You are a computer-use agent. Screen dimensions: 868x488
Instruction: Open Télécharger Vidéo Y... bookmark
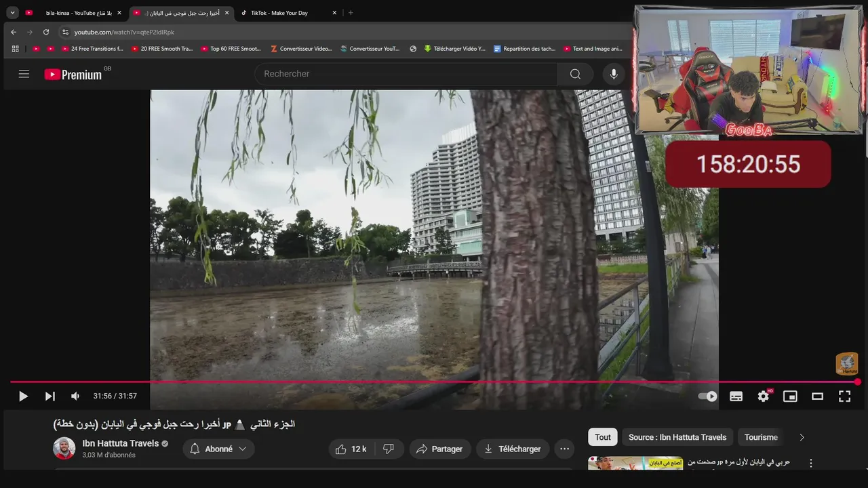click(454, 49)
